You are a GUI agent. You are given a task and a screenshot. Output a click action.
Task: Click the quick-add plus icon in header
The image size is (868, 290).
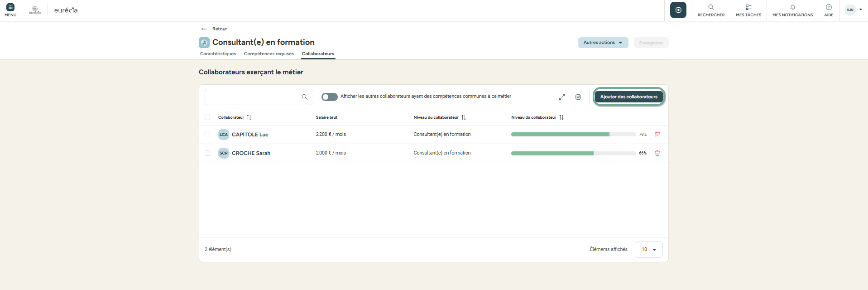678,10
